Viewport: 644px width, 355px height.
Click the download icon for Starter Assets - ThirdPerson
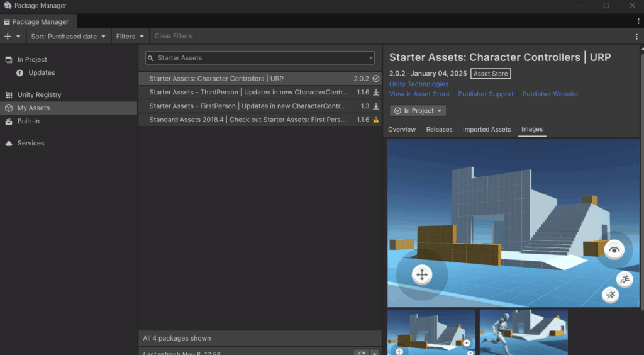(376, 93)
